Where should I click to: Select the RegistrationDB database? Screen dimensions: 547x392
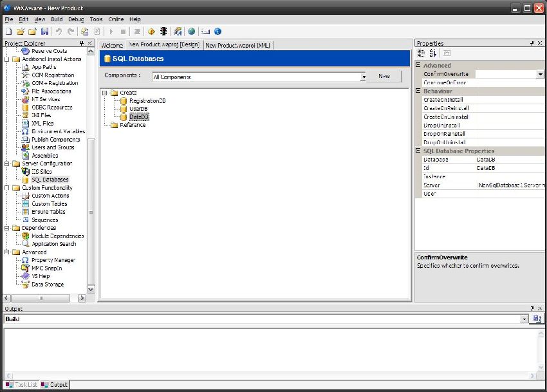(147, 101)
